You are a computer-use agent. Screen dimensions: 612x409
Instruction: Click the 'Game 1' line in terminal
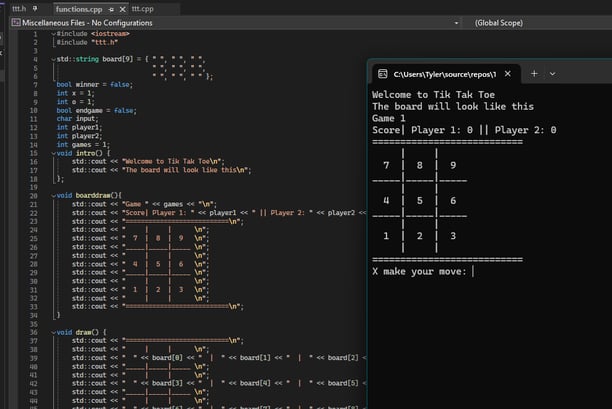coord(389,118)
